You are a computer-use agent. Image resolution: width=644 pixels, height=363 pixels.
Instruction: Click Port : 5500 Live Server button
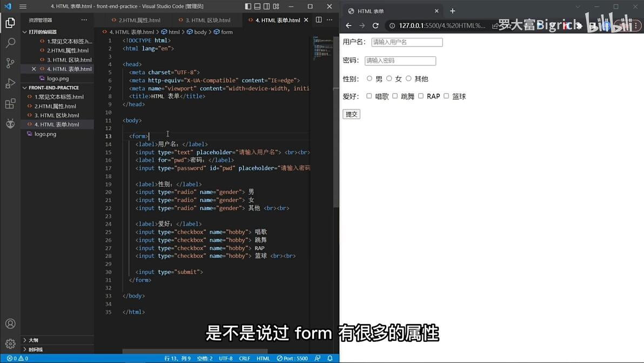[292, 359]
